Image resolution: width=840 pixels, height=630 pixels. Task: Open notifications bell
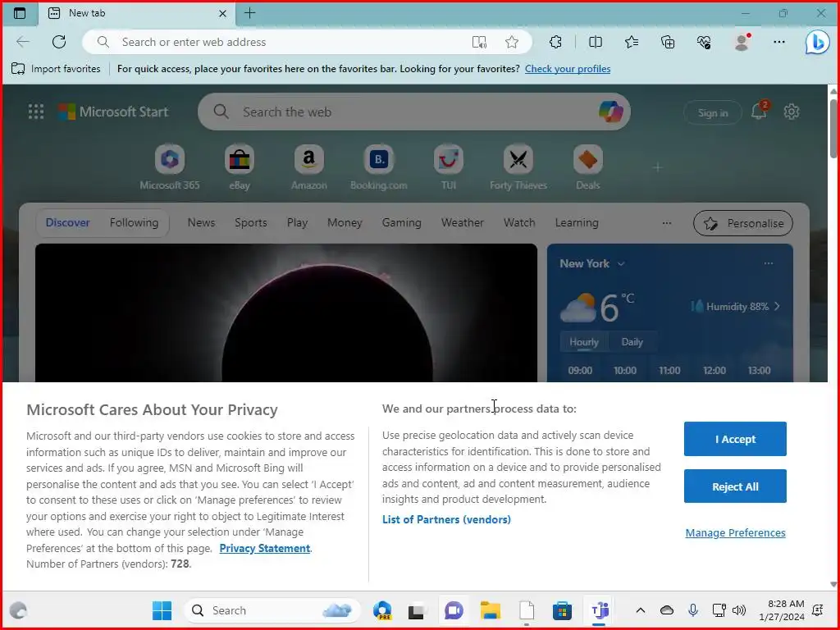759,111
